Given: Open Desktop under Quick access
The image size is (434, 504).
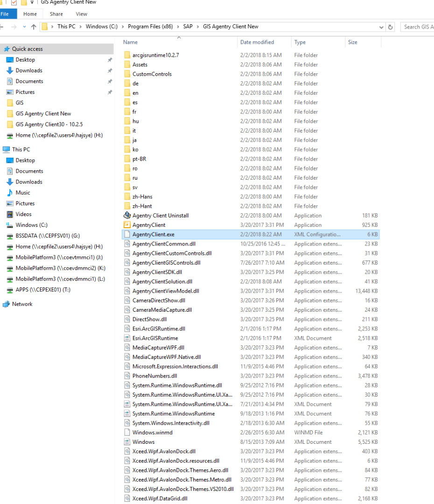Looking at the screenshot, I should [x=25, y=60].
